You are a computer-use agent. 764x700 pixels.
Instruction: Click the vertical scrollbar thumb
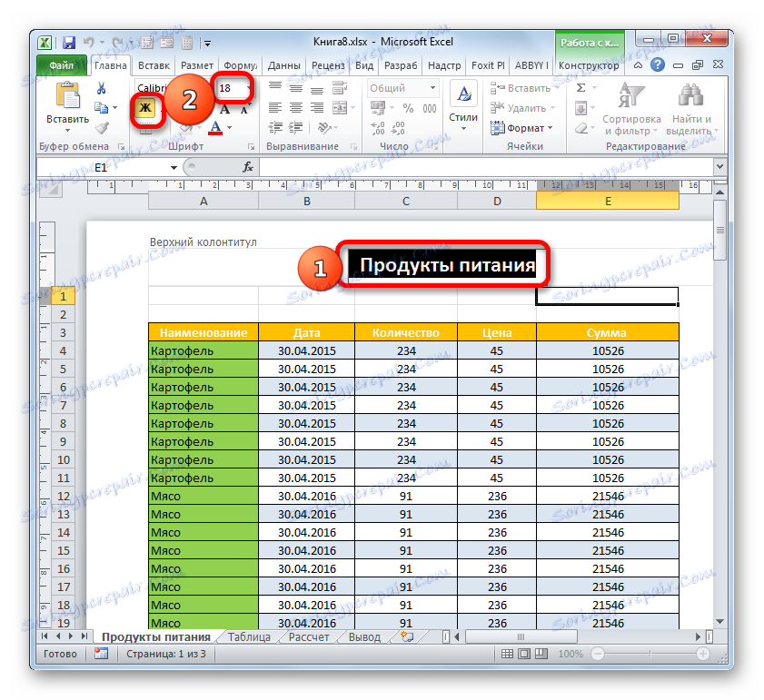tap(719, 230)
